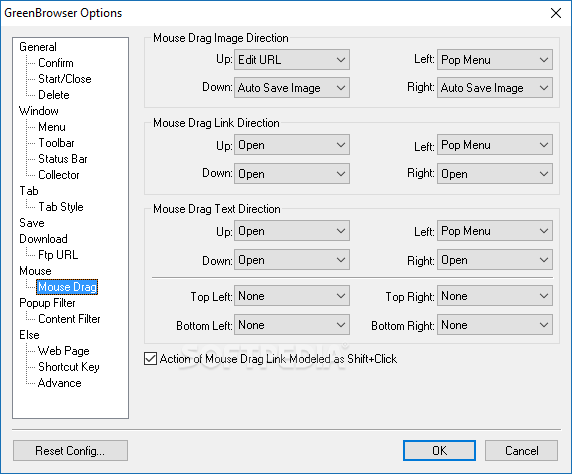The height and width of the screenshot is (474, 572).
Task: Select the Else category
Action: (29, 335)
